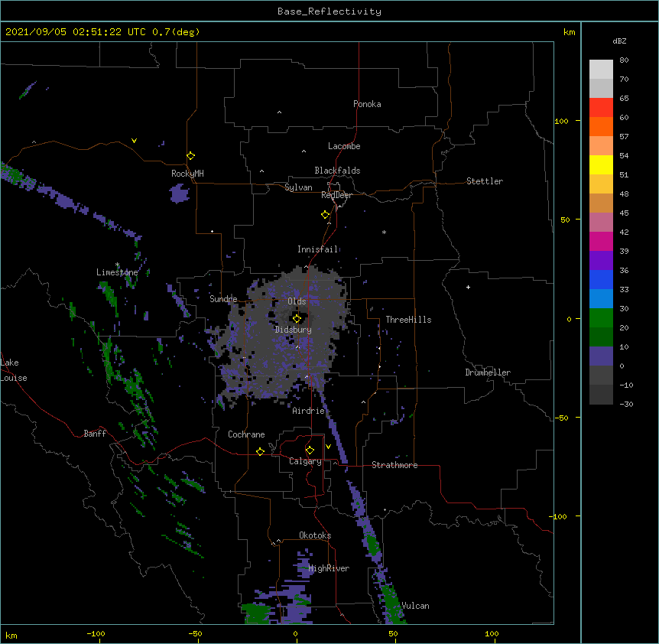Click the yellow marker above Calgary

(x=310, y=450)
